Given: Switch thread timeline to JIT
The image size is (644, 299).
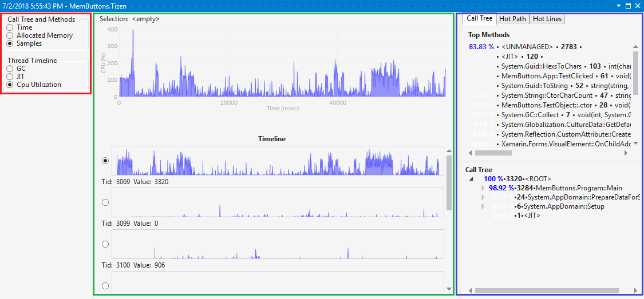Looking at the screenshot, I should [x=10, y=77].
